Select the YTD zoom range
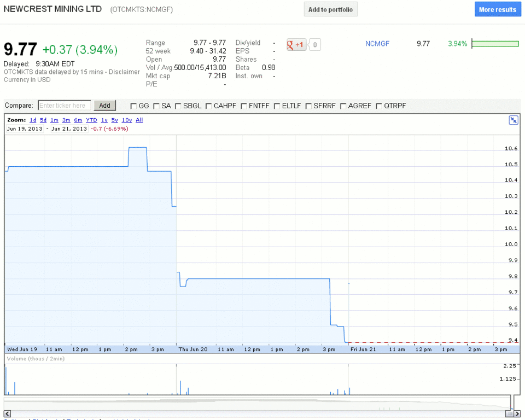525x420 pixels. coord(91,120)
